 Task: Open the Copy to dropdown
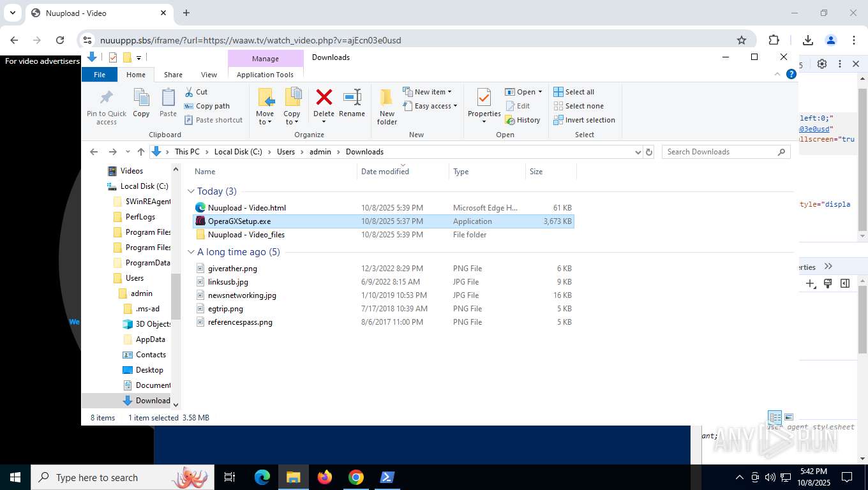pyautogui.click(x=292, y=107)
